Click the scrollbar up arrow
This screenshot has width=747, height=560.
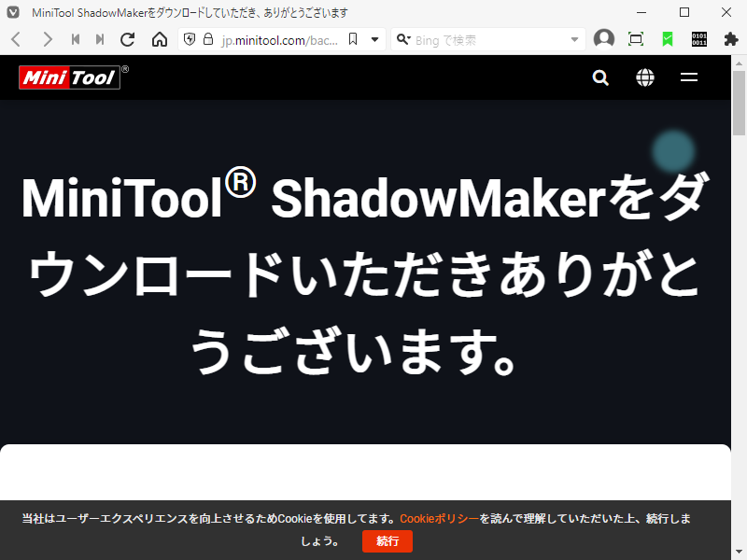pos(739,63)
